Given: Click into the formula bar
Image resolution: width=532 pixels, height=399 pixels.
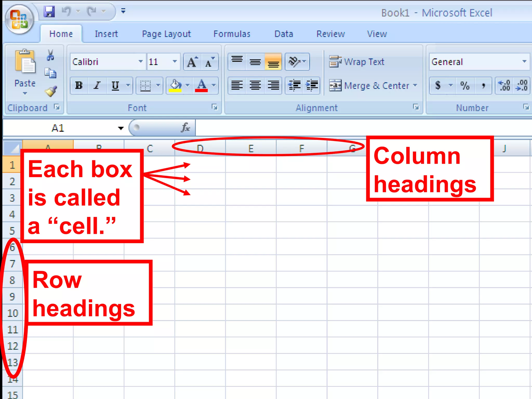Looking at the screenshot, I should [363, 128].
